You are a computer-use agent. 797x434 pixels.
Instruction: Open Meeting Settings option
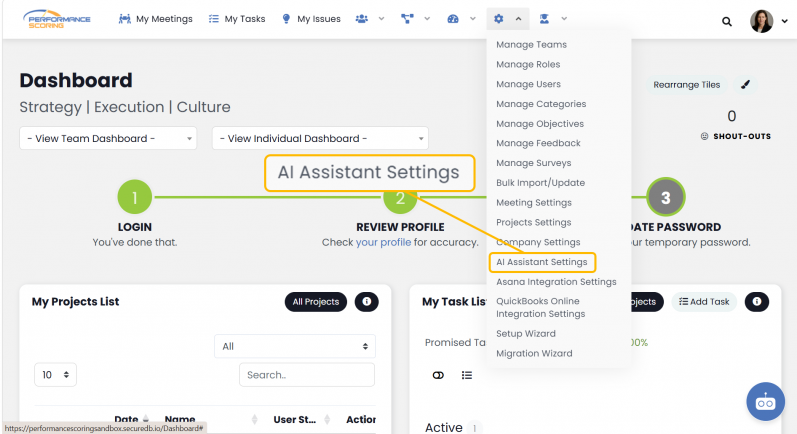534,203
